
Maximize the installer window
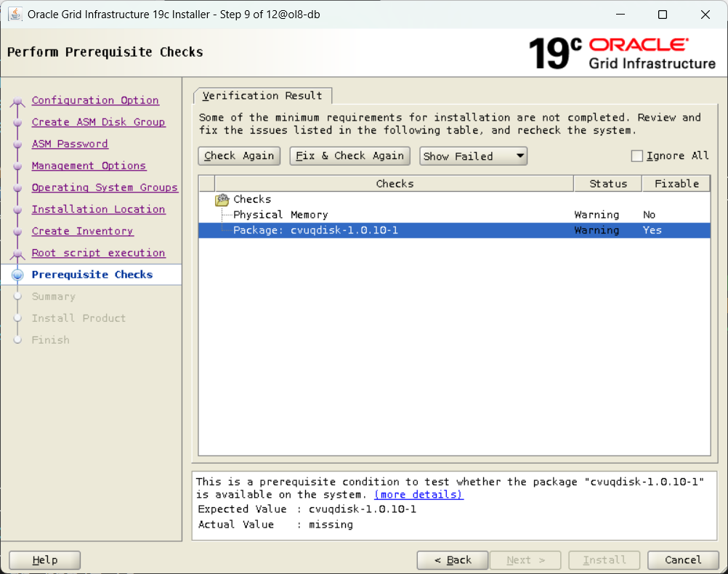pos(663,15)
